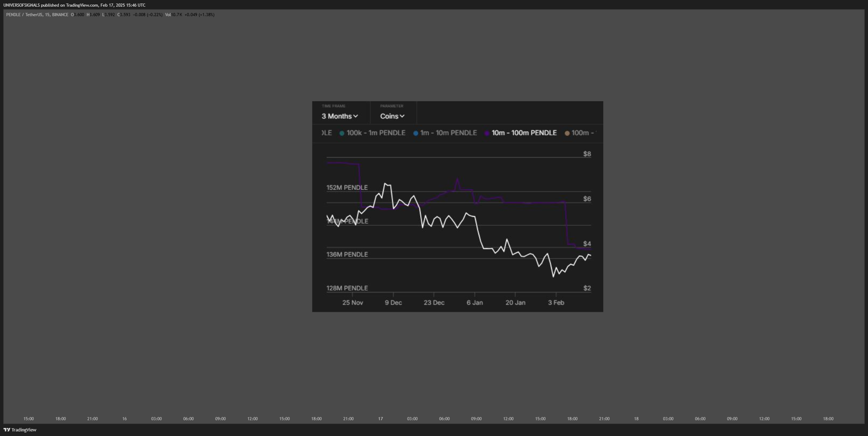Click the $2 price axis label
The height and width of the screenshot is (436, 868).
[587, 288]
